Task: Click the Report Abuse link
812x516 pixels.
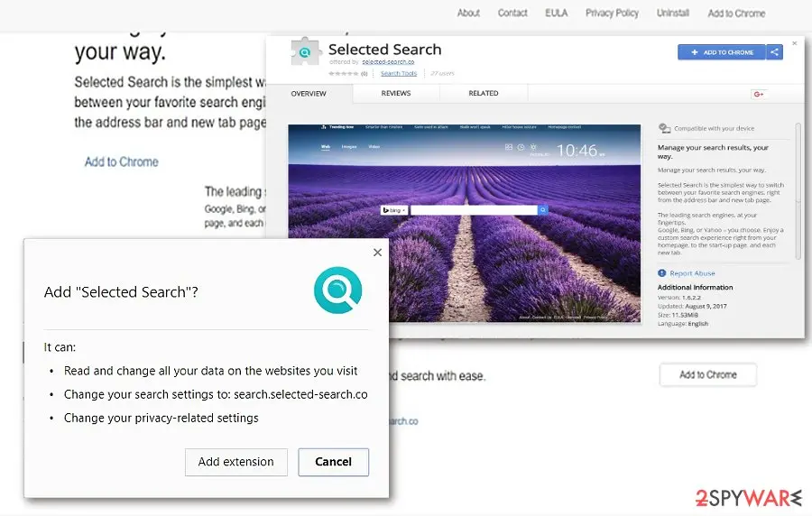Action: [692, 273]
